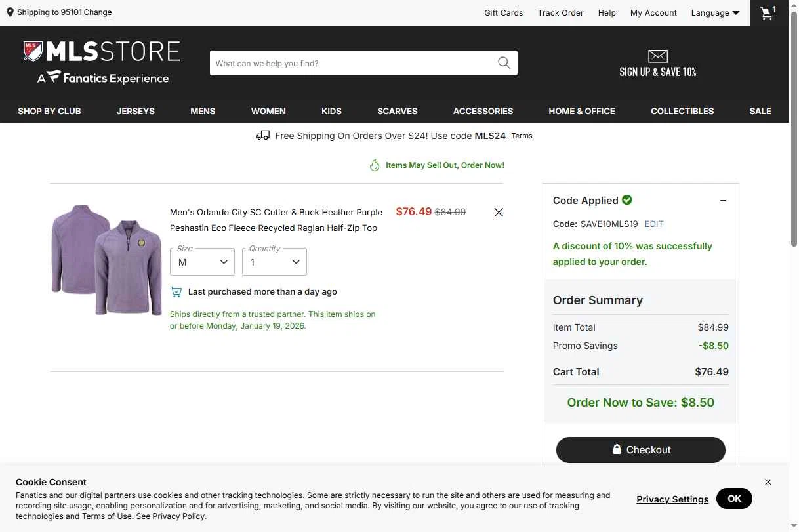Accept cookies with OK button
The width and height of the screenshot is (799, 532).
[x=734, y=499]
